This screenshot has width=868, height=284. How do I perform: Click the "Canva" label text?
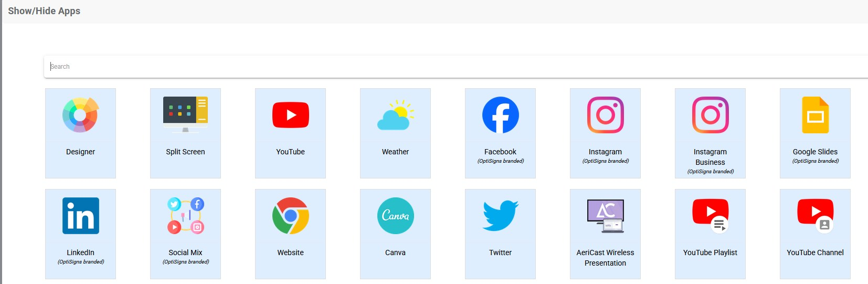point(395,253)
